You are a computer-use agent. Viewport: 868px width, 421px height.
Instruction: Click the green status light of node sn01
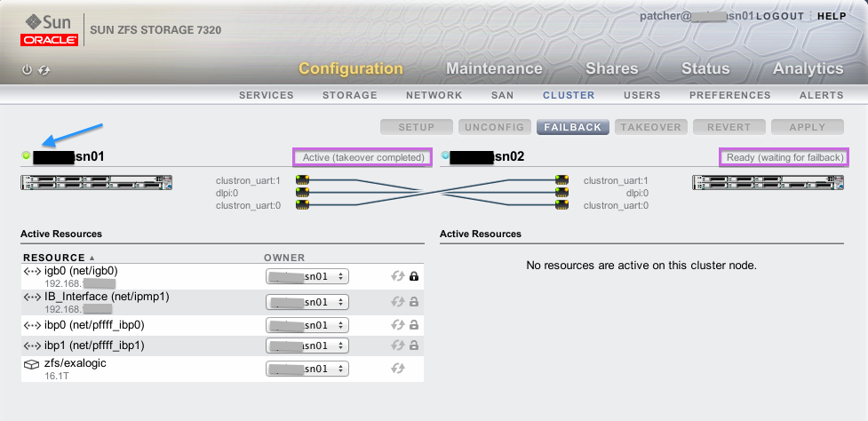pyautogui.click(x=26, y=156)
